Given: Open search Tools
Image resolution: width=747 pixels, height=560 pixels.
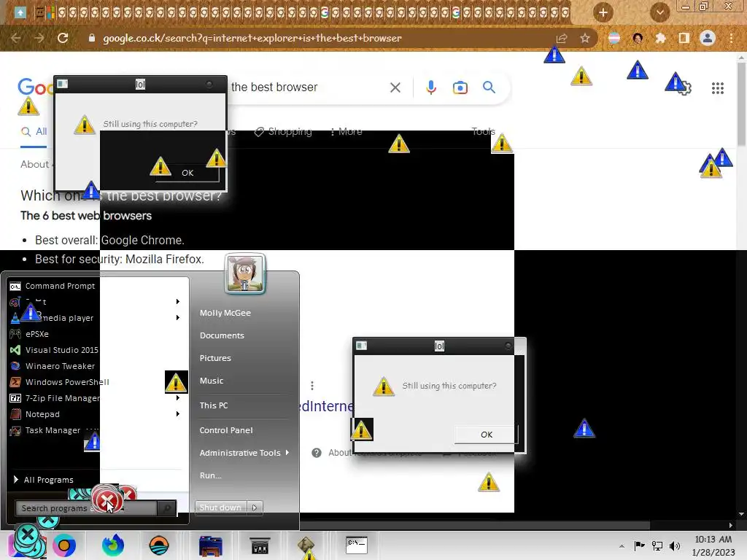Looking at the screenshot, I should 483,131.
